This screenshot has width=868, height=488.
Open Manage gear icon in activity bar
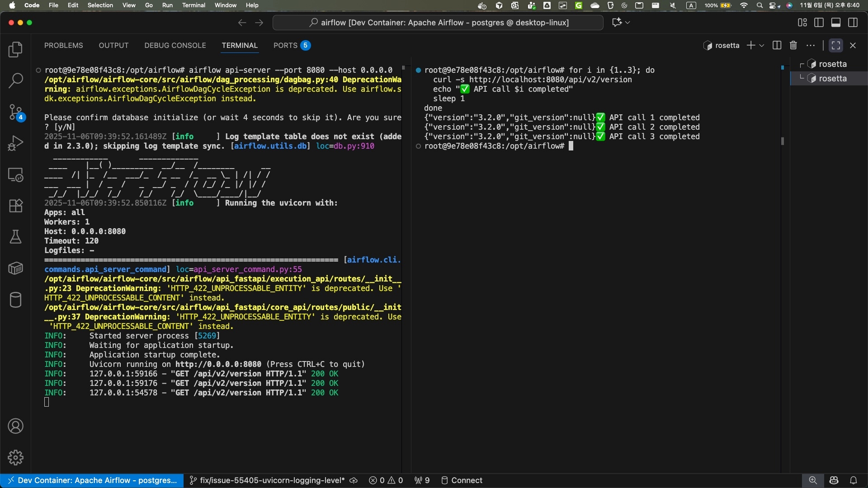[15, 457]
